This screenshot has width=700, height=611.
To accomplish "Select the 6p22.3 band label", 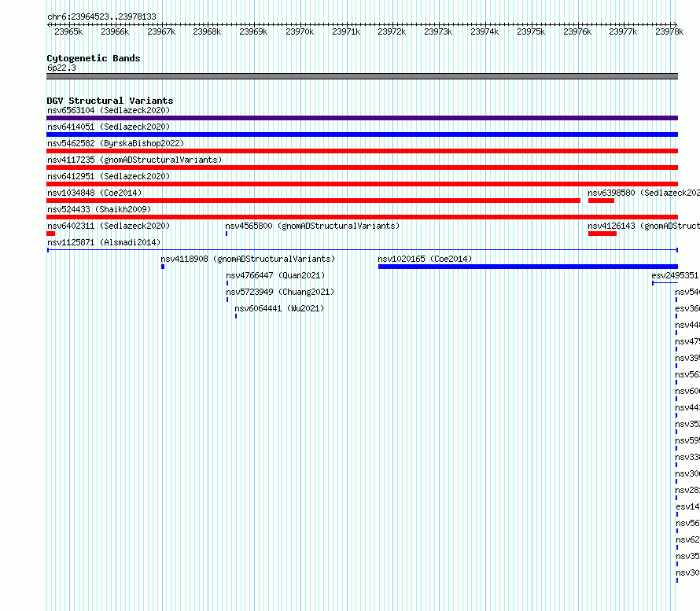I will tap(61, 68).
